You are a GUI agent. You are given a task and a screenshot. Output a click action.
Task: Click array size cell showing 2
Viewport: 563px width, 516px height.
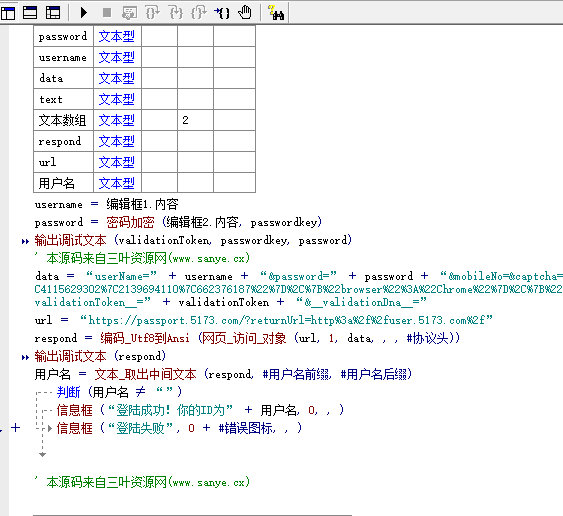[x=195, y=120]
